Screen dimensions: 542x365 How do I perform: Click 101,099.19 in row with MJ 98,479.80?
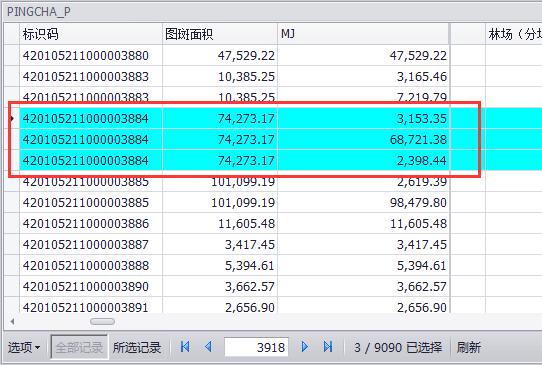tap(220, 203)
